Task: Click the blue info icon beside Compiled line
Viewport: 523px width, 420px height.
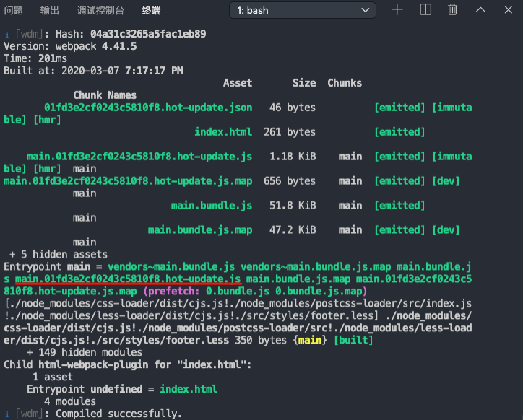Action: click(7, 414)
